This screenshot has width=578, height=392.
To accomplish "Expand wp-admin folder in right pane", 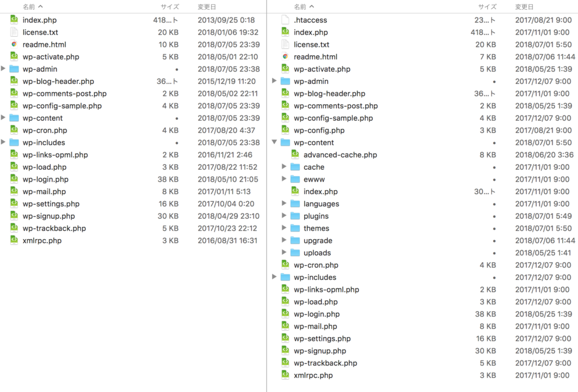I will [274, 81].
